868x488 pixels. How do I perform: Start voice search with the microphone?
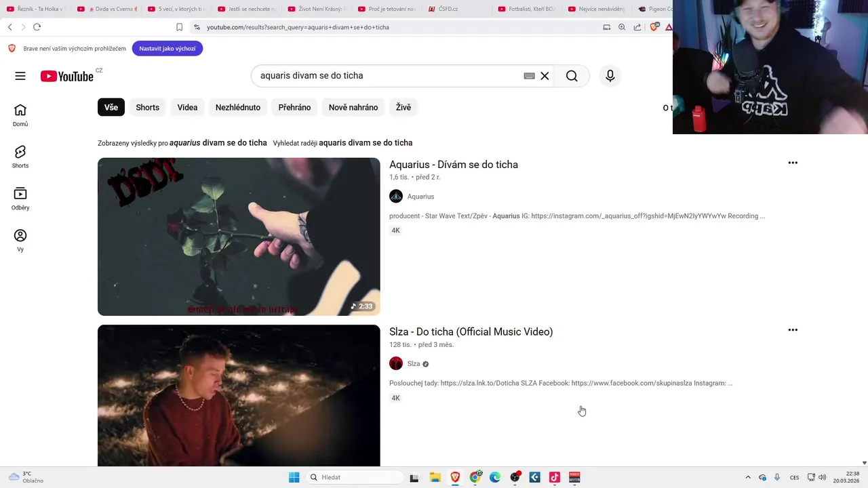(610, 76)
